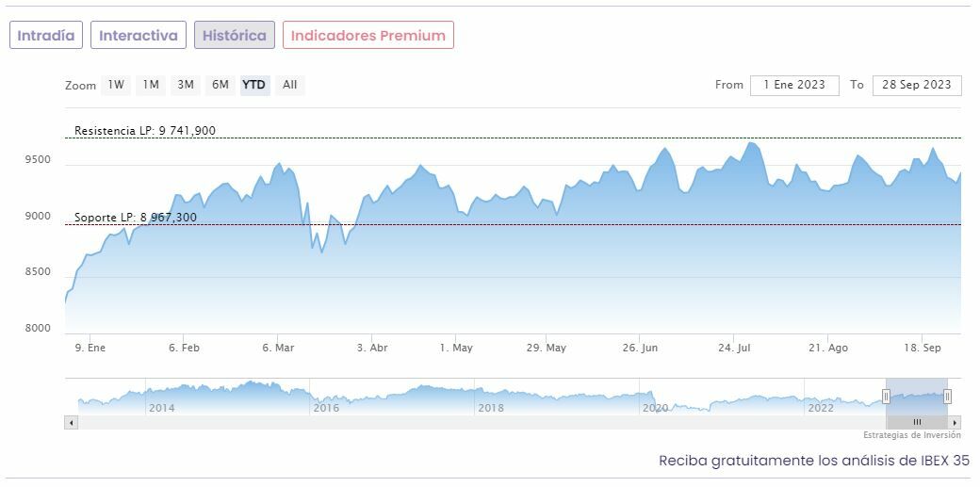Choose the YTD zoom option
Viewport: 980px width, 487px height.
pos(254,85)
